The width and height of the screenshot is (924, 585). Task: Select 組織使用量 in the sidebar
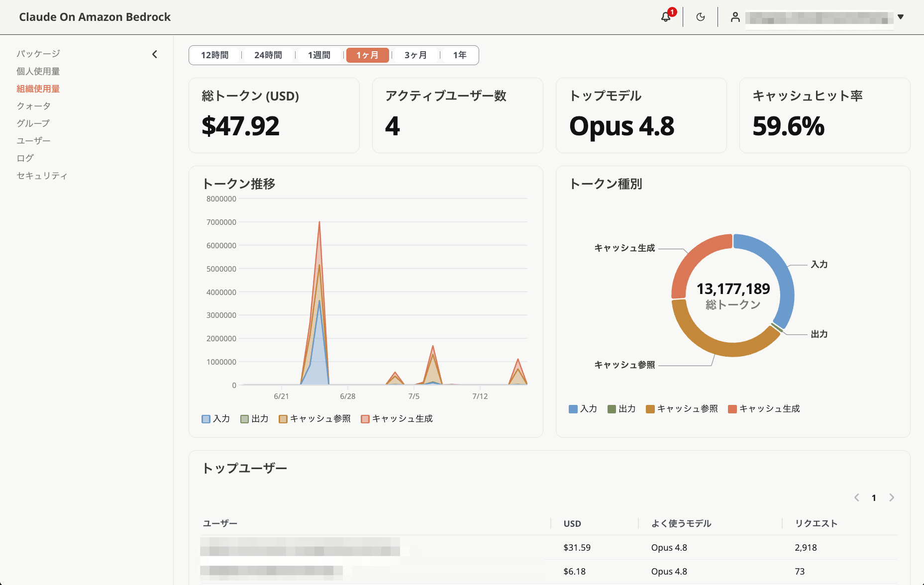coord(38,89)
